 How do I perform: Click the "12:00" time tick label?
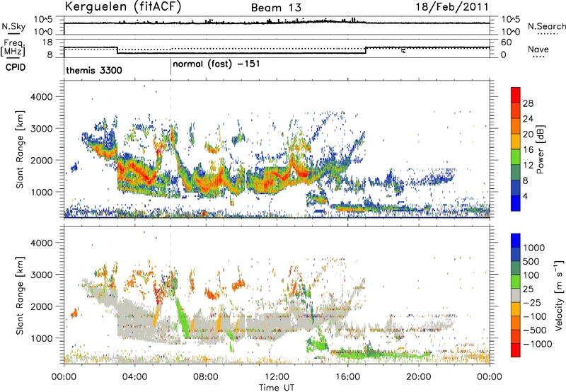277,377
